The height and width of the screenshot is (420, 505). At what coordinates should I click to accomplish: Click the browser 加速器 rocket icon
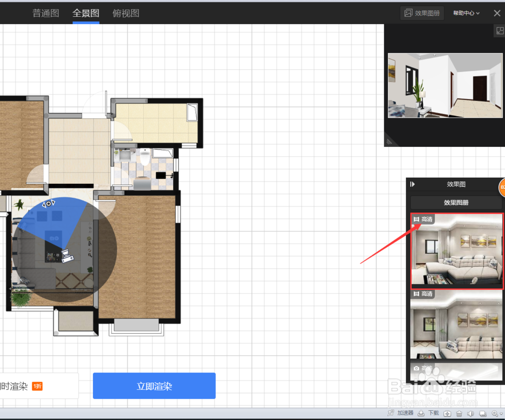tap(390, 413)
